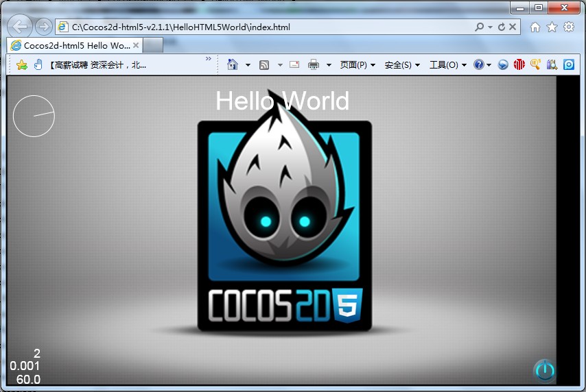Image resolution: width=586 pixels, height=392 pixels.
Task: Click the red circular bank logo icon
Action: pos(519,64)
